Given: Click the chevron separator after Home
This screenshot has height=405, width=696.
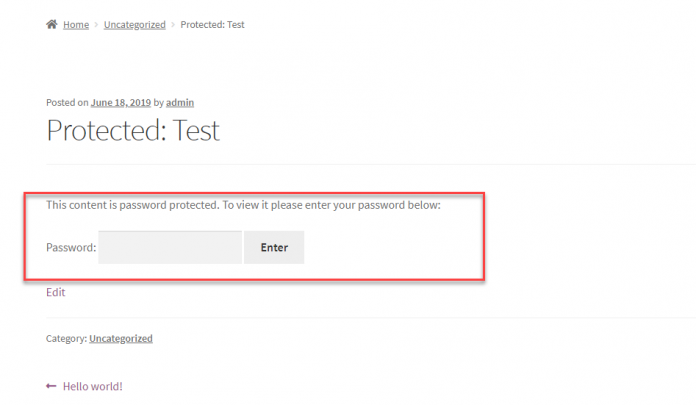Looking at the screenshot, I should click(x=97, y=25).
